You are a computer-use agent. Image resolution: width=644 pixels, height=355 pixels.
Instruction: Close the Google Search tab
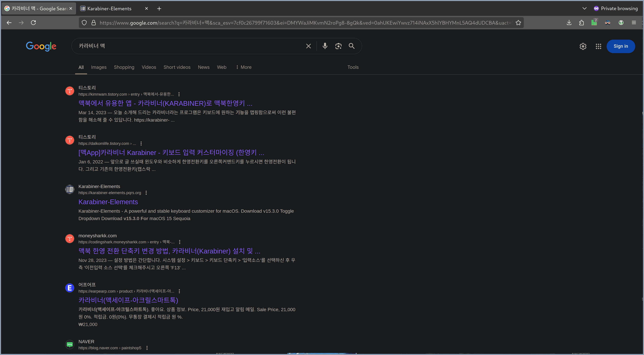click(71, 8)
